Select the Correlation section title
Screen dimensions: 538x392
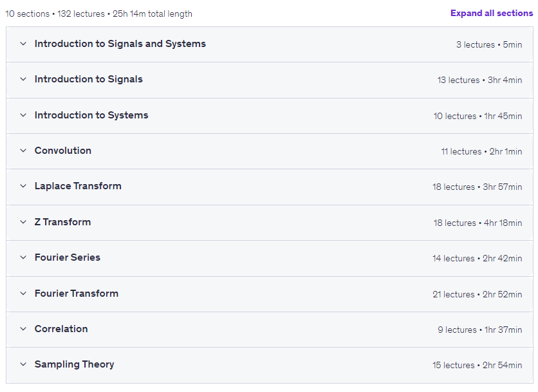tap(61, 329)
